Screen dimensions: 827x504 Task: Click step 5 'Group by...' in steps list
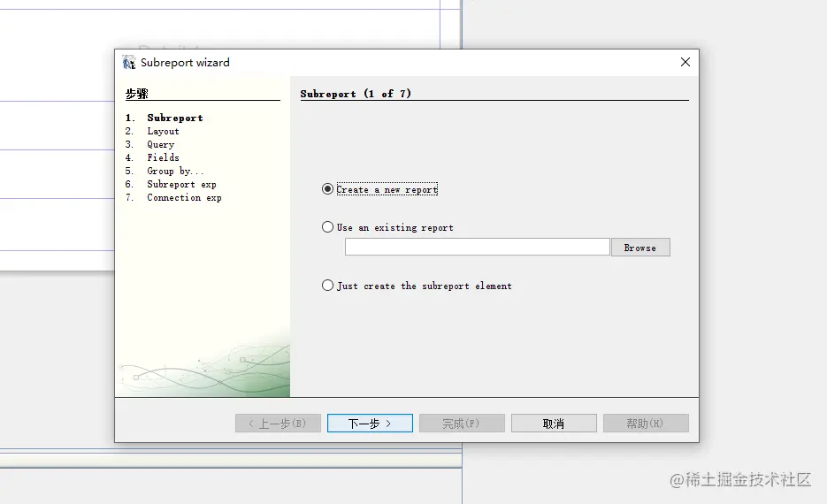point(175,171)
